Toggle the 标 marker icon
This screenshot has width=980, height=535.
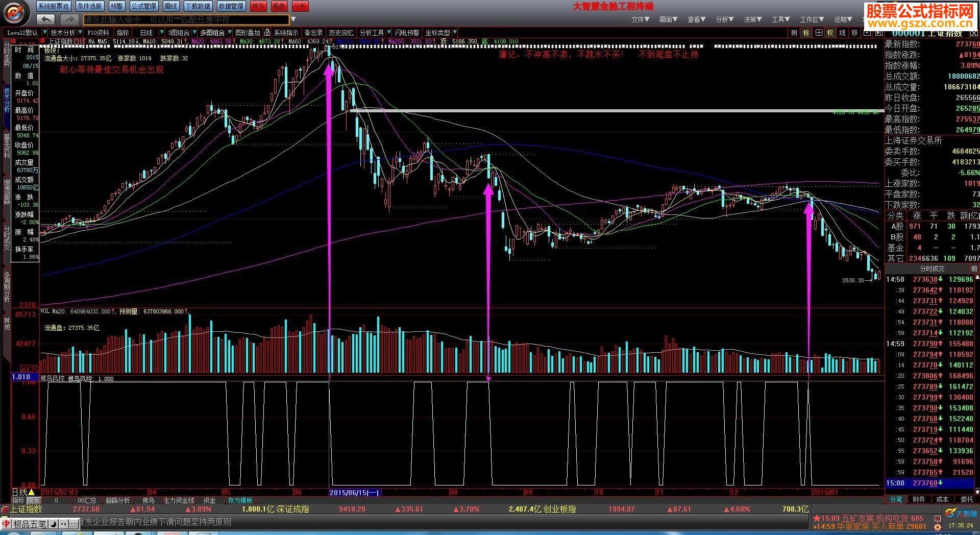[806, 33]
